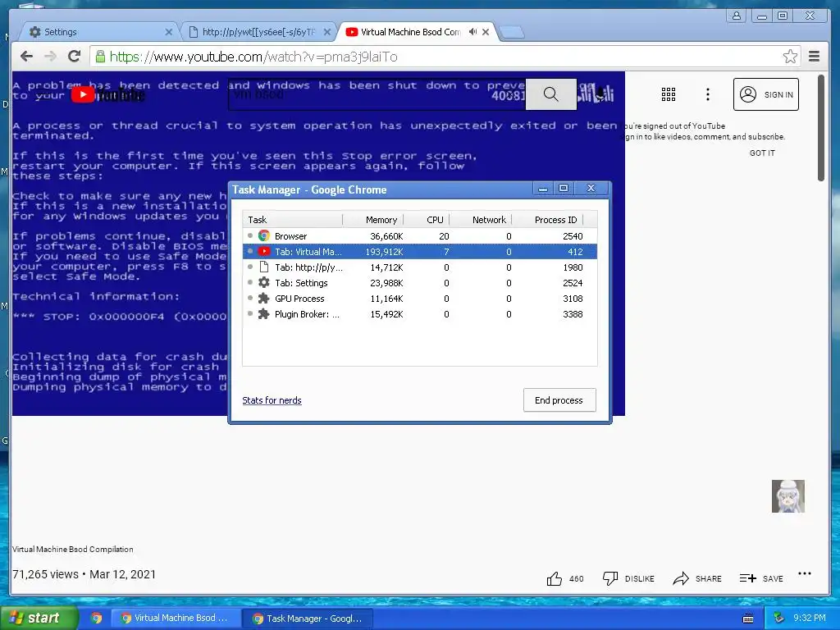Reload the YouTube page
This screenshot has width=840, height=630.
[74, 57]
